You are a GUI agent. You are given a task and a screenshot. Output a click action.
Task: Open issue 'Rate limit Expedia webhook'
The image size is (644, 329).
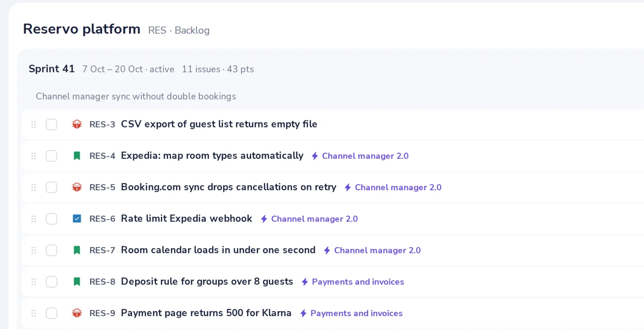click(186, 218)
